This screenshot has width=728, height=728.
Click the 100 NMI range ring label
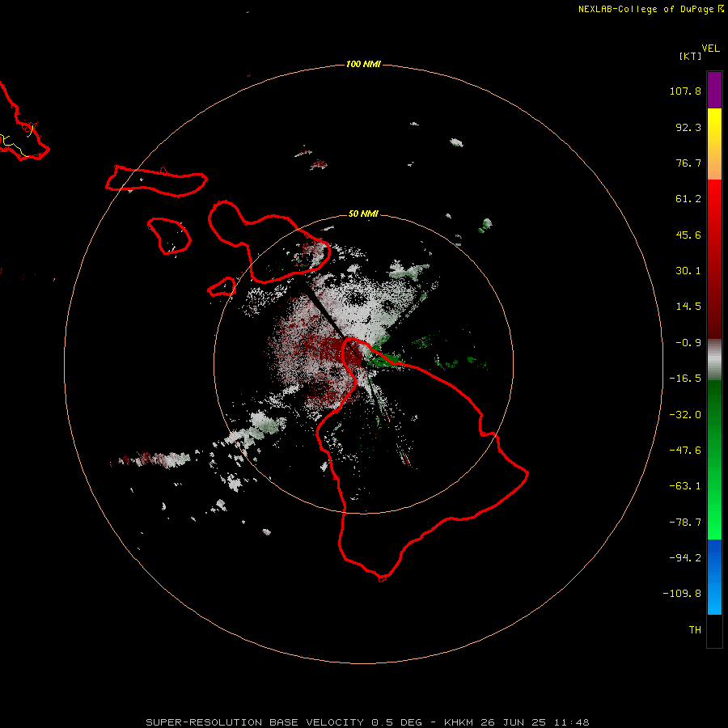point(363,64)
